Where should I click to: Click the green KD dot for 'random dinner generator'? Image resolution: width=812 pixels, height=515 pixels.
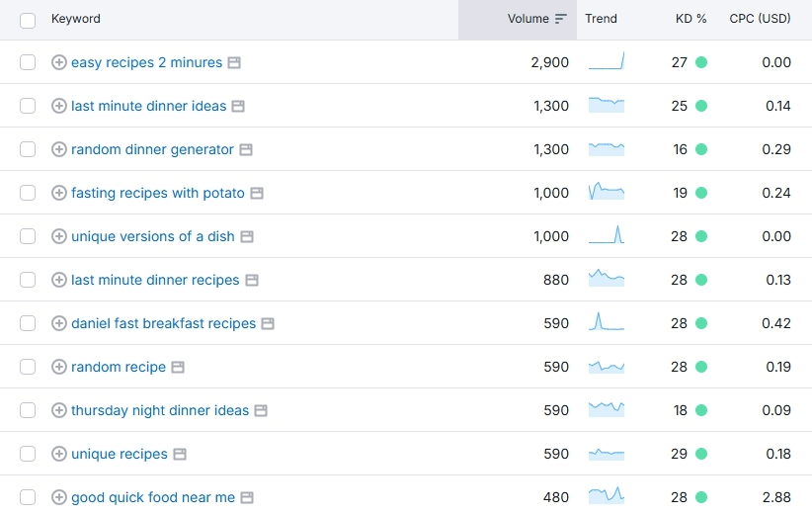701,149
